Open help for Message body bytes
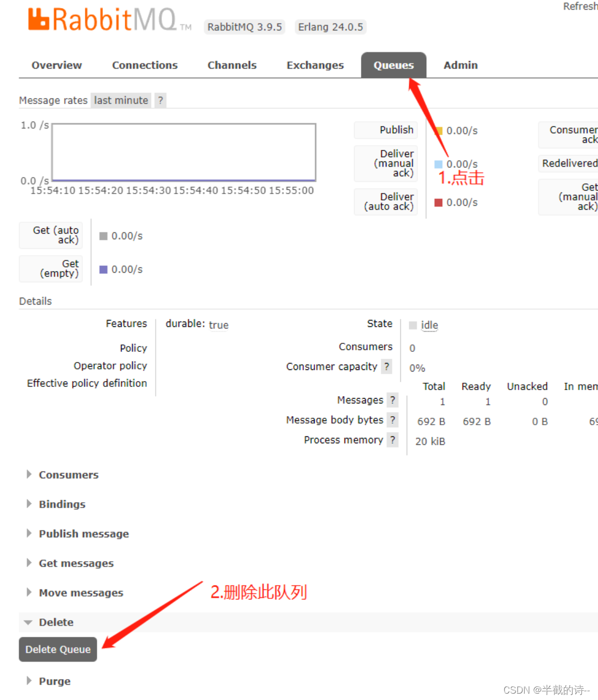The image size is (598, 700). tap(392, 420)
